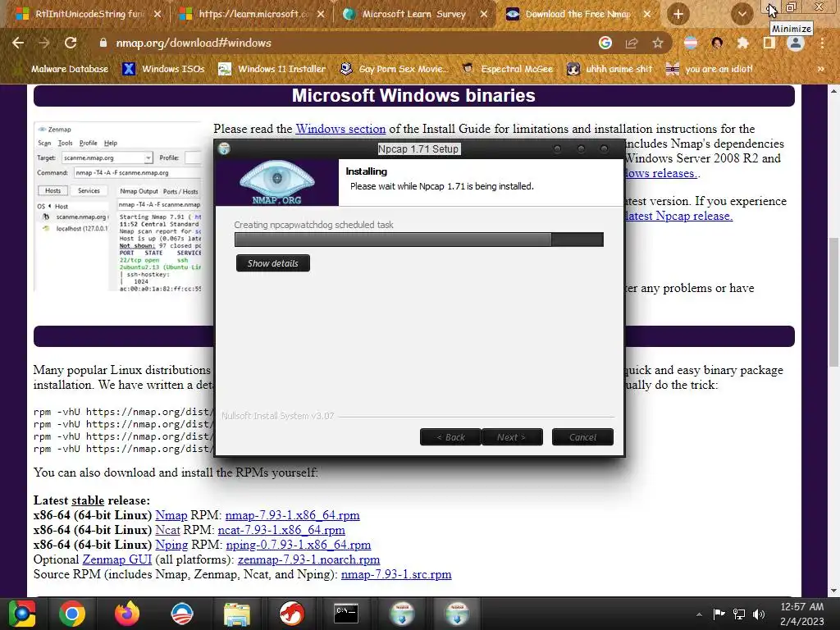
Task: Open Action Center flag icon
Action: point(719,614)
